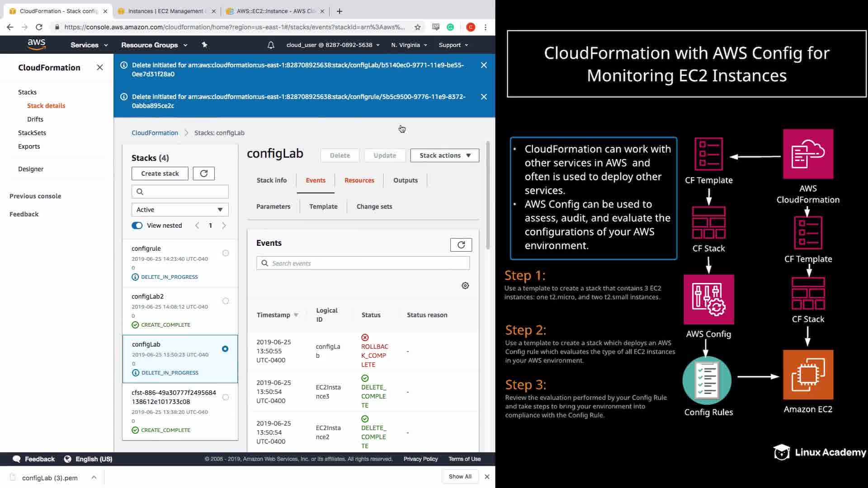Toggle the View nested switch
The image size is (868, 488).
(x=137, y=225)
